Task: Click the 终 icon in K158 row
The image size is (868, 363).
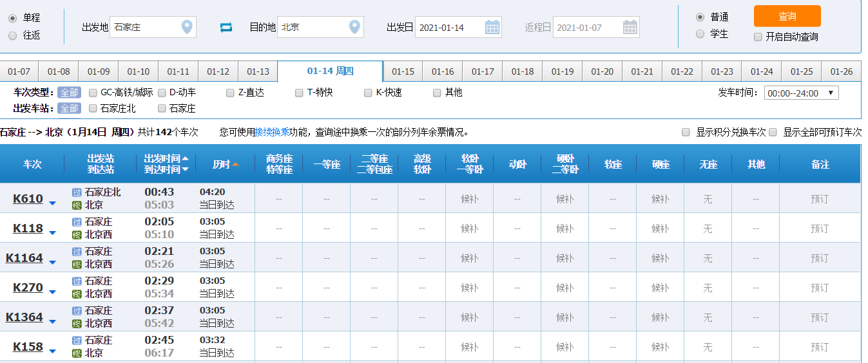Action: tap(77, 353)
